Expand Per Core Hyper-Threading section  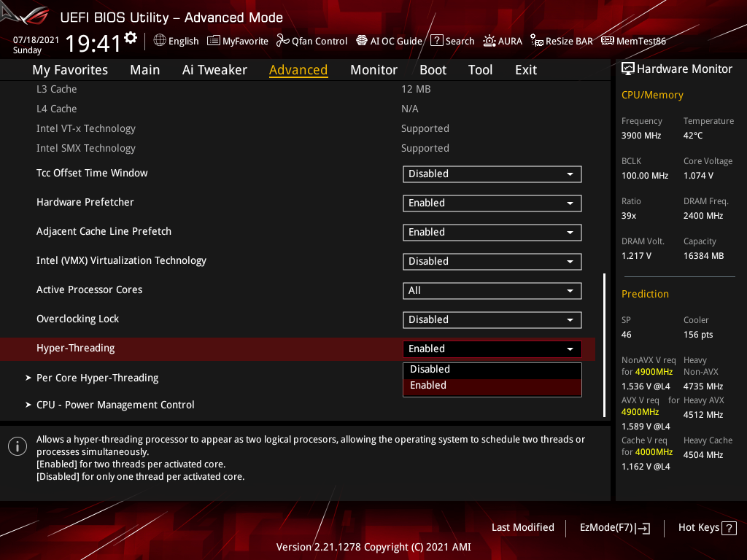97,378
